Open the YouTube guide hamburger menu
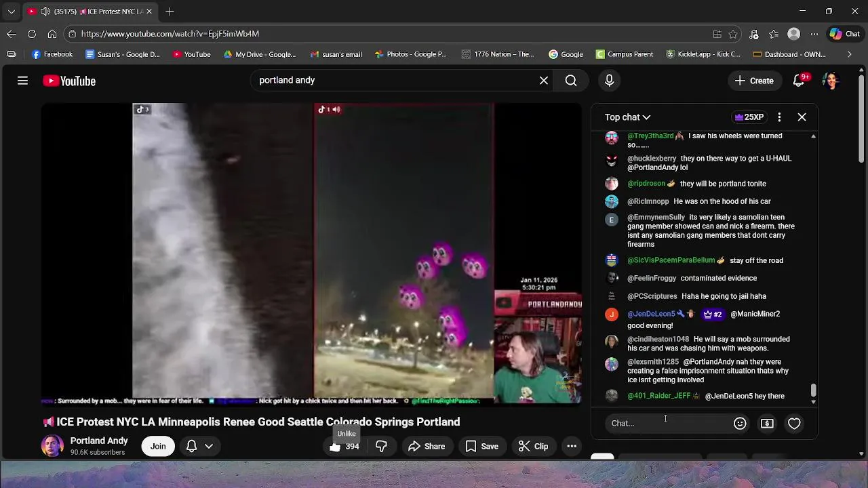 (22, 81)
